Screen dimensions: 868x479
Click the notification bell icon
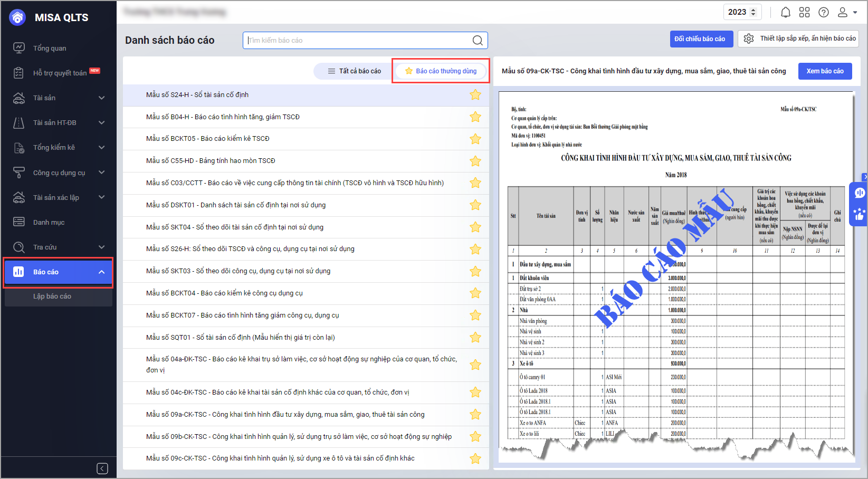785,12
